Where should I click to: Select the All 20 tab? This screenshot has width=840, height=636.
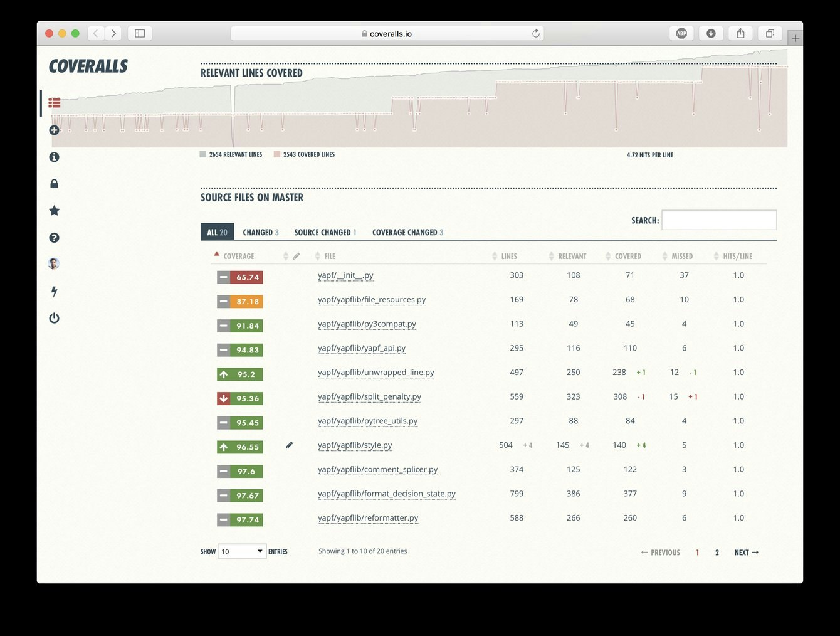pos(218,232)
